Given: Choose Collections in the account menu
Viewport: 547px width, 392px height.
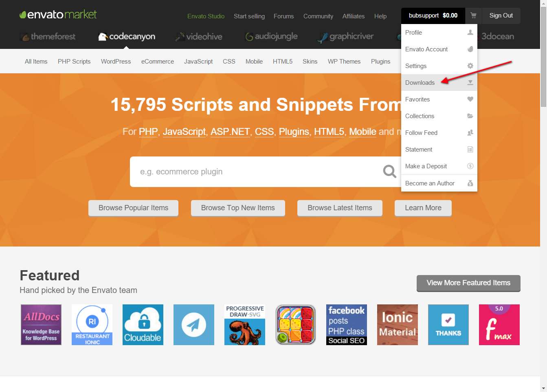Looking at the screenshot, I should (439, 116).
